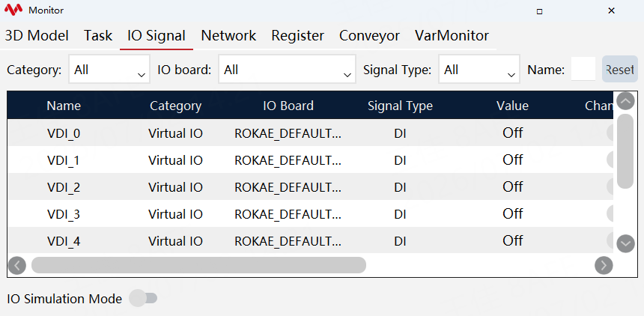Click the Off value in VDI_4 row

[x=512, y=241]
